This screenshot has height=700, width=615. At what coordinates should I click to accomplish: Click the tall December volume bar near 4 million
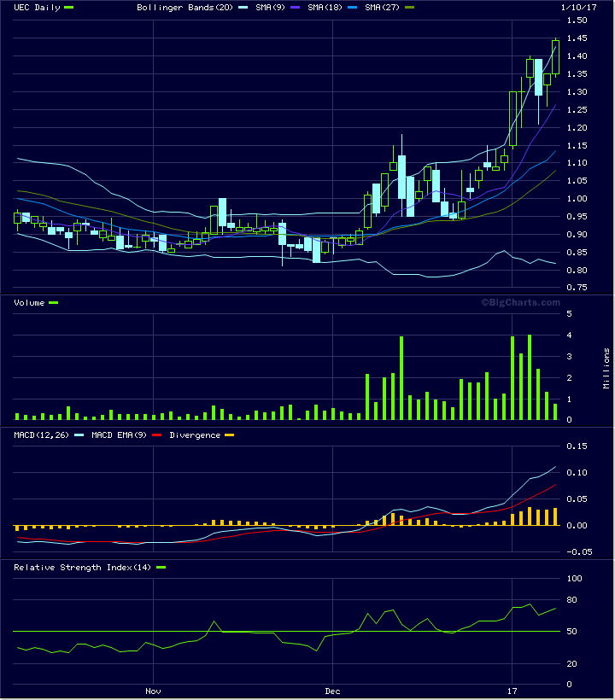click(x=401, y=378)
